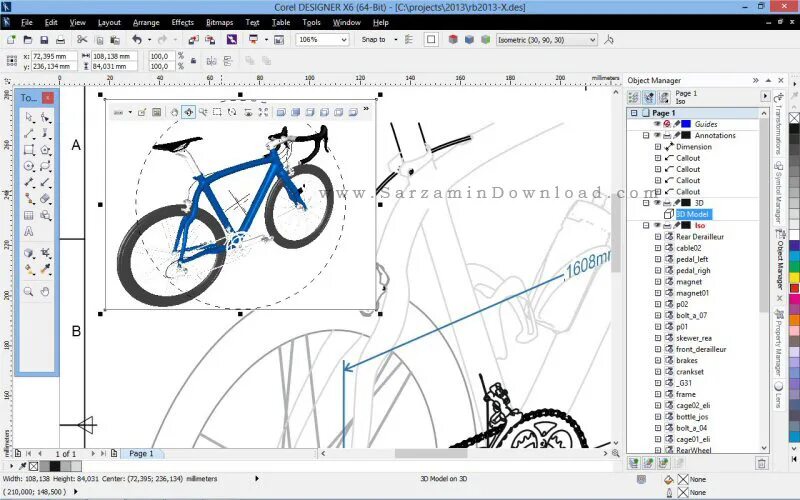
Task: Open the Symbol Manager docker tab
Action: pyautogui.click(x=779, y=192)
